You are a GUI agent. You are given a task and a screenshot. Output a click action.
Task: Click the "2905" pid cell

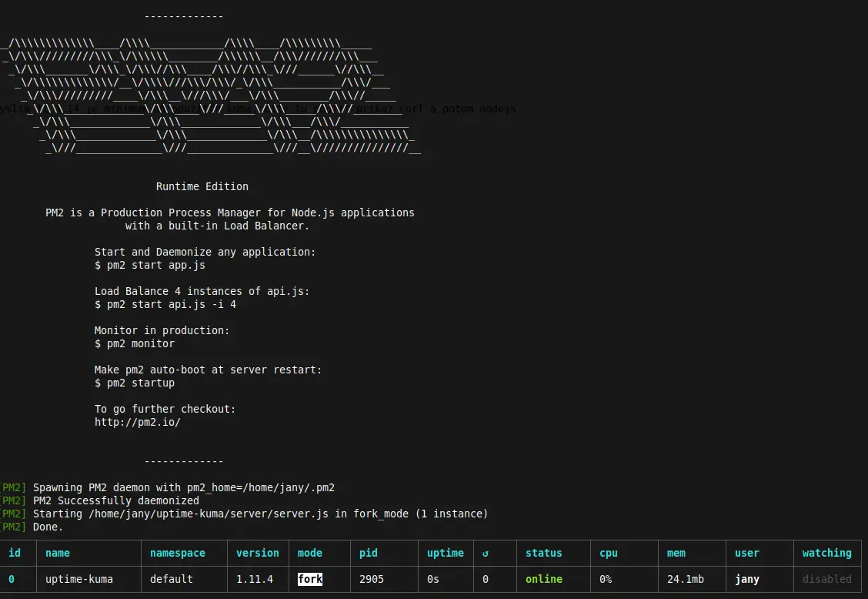pos(372,579)
